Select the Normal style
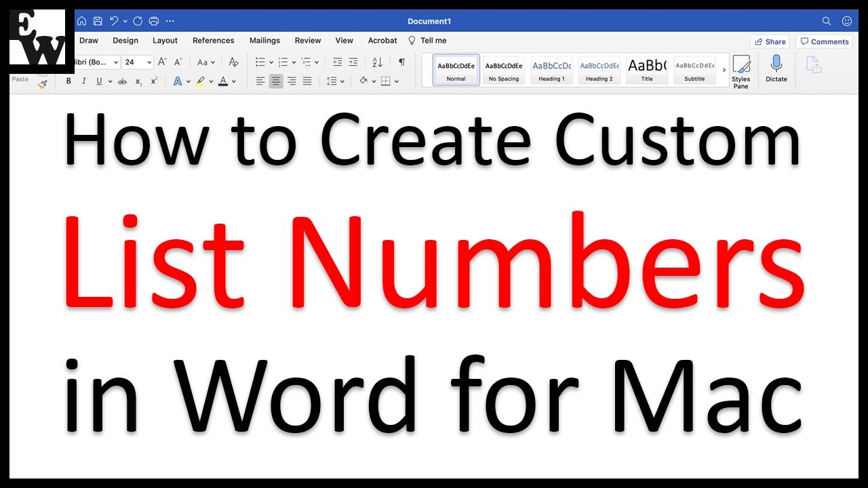 (456, 70)
